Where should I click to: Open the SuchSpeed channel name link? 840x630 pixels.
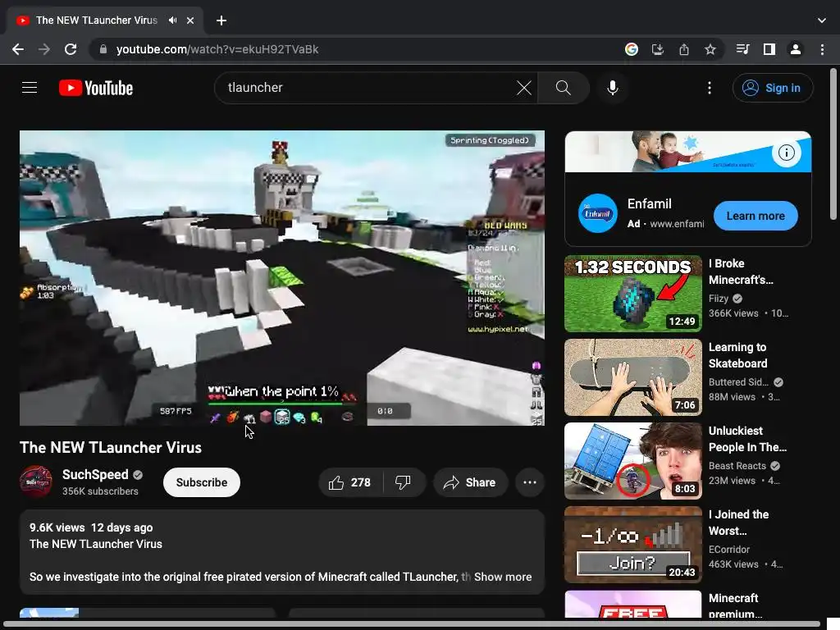[x=95, y=475]
